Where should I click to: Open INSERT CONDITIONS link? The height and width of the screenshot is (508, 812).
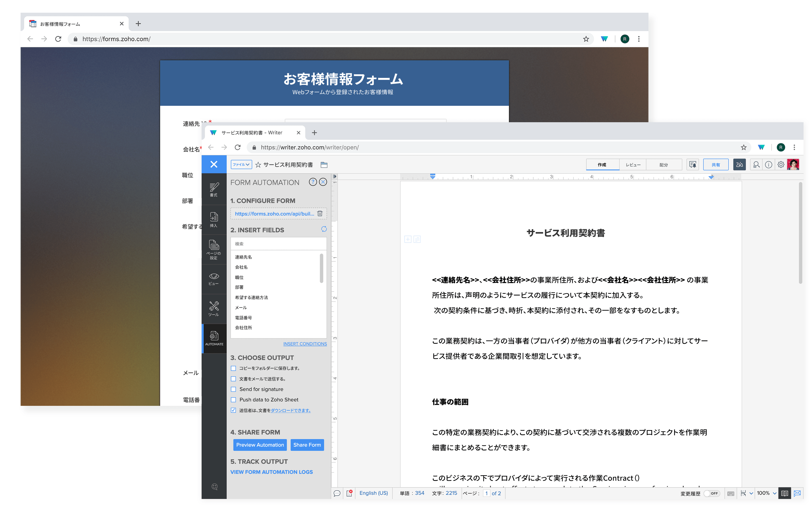click(x=305, y=344)
